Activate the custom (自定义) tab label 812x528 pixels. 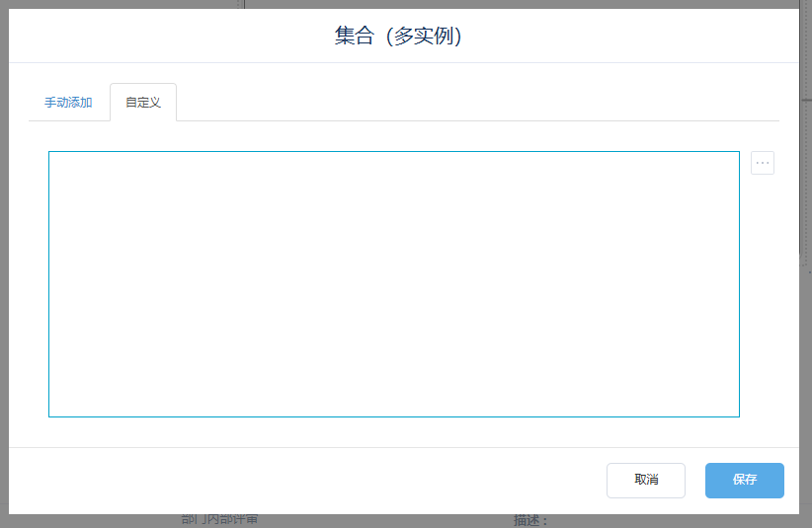pos(143,103)
